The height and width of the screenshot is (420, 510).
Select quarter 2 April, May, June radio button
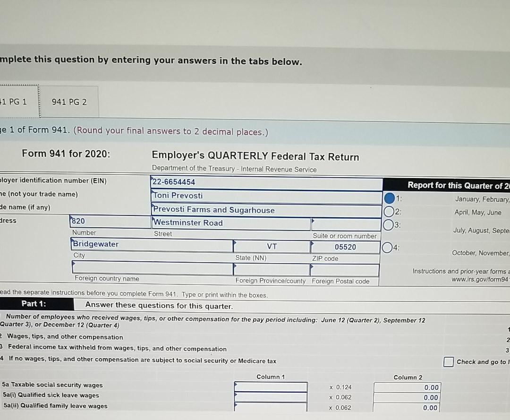(389, 212)
